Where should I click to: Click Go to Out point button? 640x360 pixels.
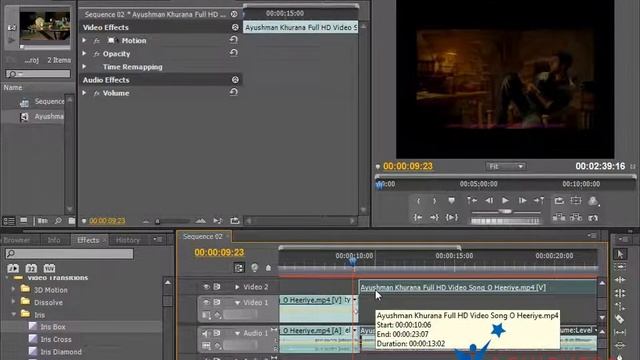click(539, 200)
